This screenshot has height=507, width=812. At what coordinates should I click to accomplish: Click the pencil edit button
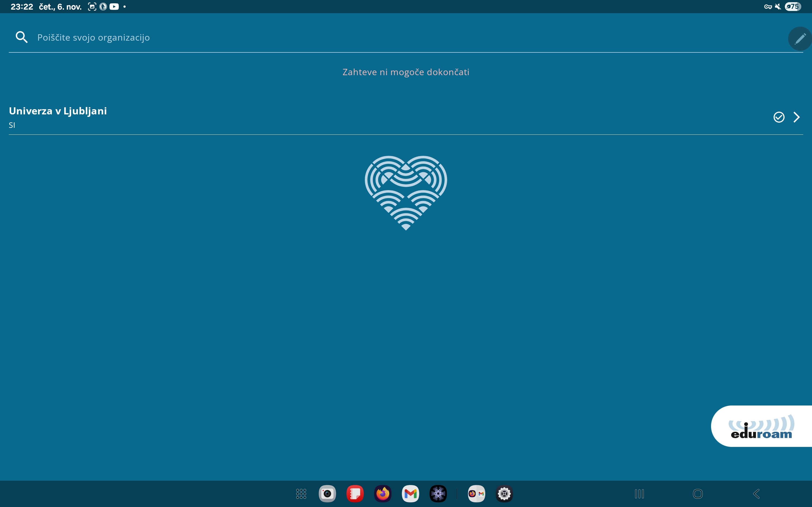click(800, 39)
